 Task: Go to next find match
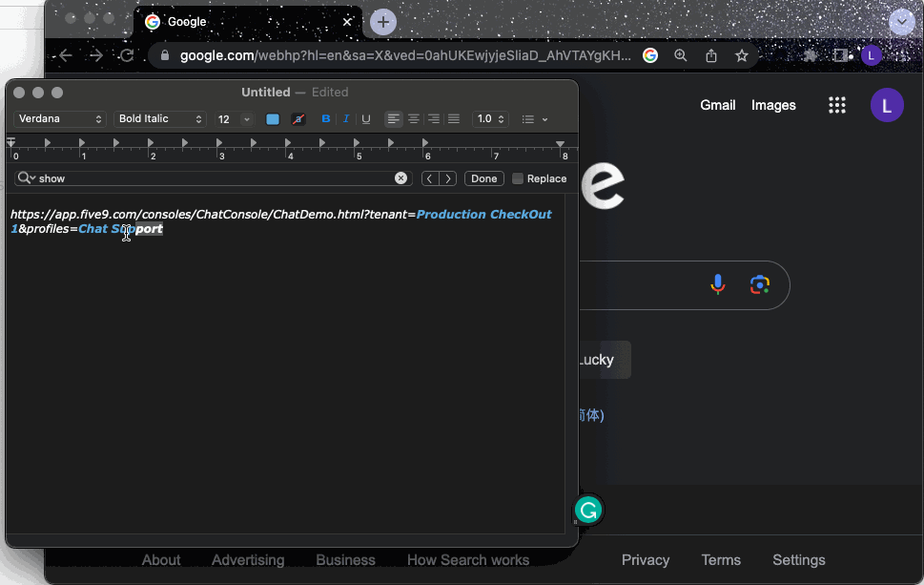click(x=448, y=178)
